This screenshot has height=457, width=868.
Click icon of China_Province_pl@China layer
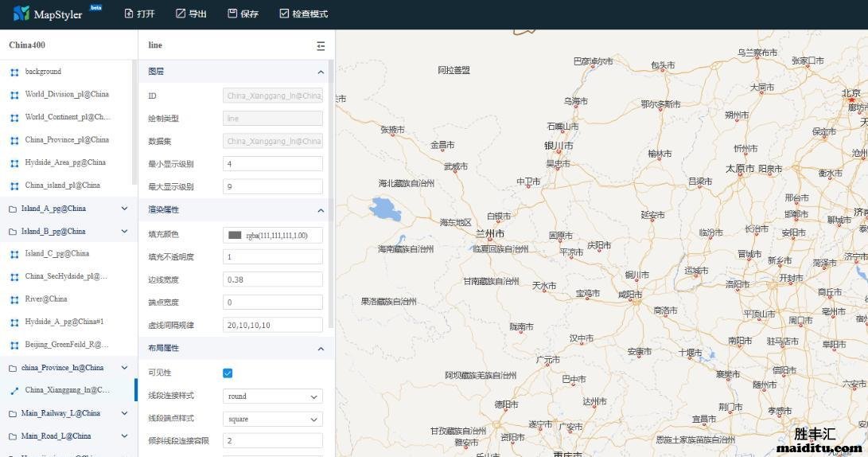(x=14, y=140)
